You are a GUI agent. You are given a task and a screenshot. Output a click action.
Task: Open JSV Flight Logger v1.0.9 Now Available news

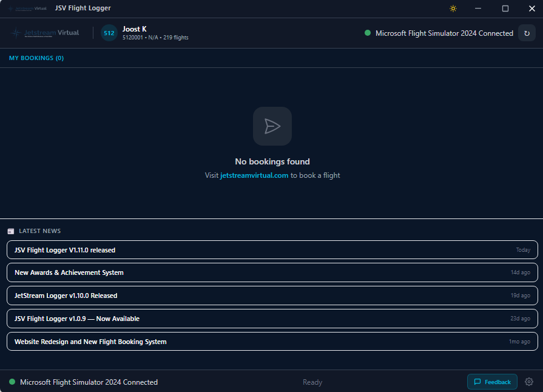tap(272, 319)
